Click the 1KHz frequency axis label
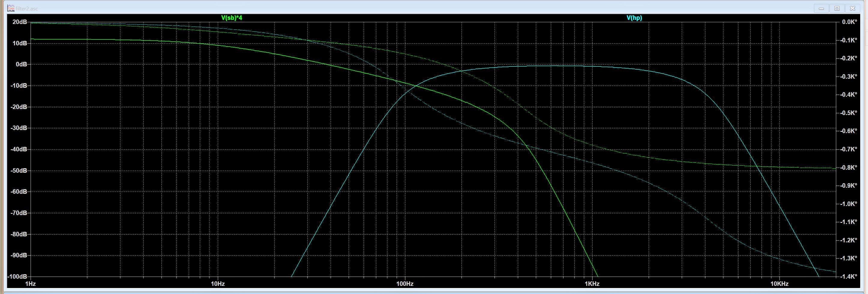 click(592, 284)
